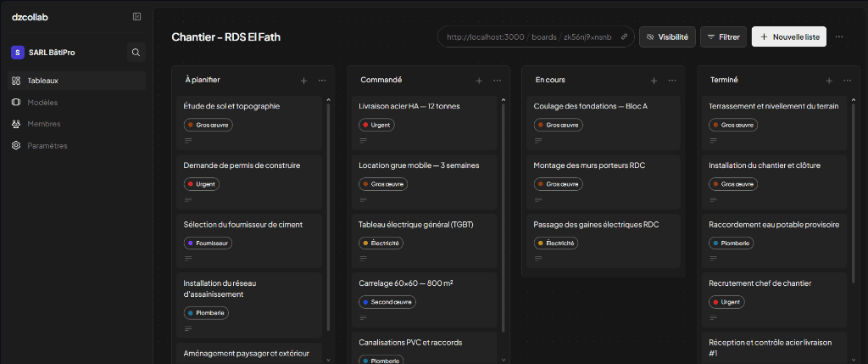This screenshot has height=364, width=868.
Task: Toggle board Visibilité setting
Action: click(667, 37)
